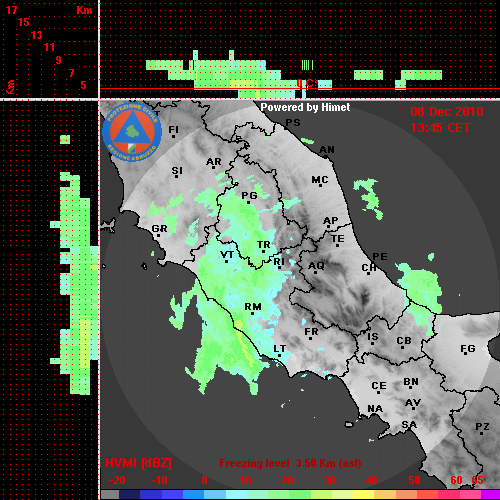This screenshot has height=500, width=500.
Task: Click the Protezione Civile Regione Abruzzo logo
Action: (132, 132)
